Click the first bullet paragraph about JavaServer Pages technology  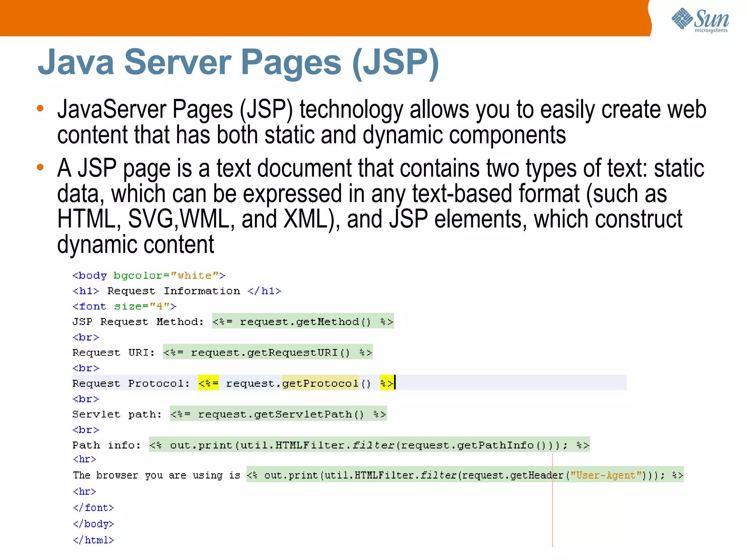[382, 122]
